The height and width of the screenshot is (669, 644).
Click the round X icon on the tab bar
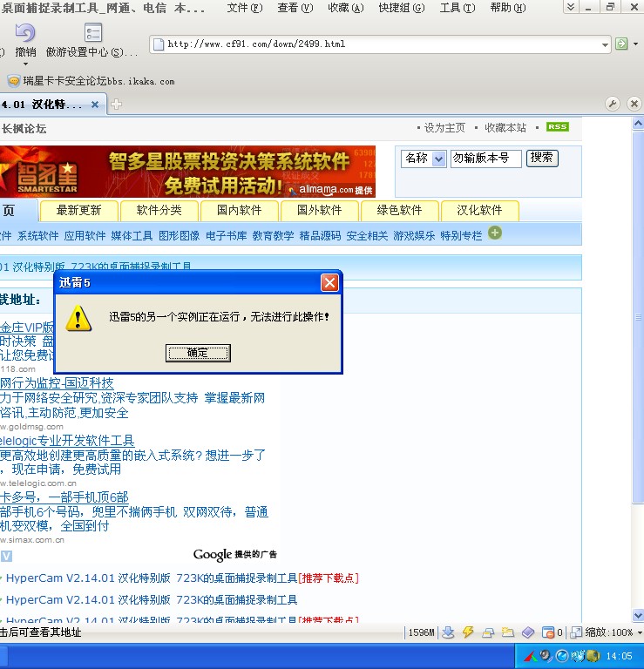point(634,104)
